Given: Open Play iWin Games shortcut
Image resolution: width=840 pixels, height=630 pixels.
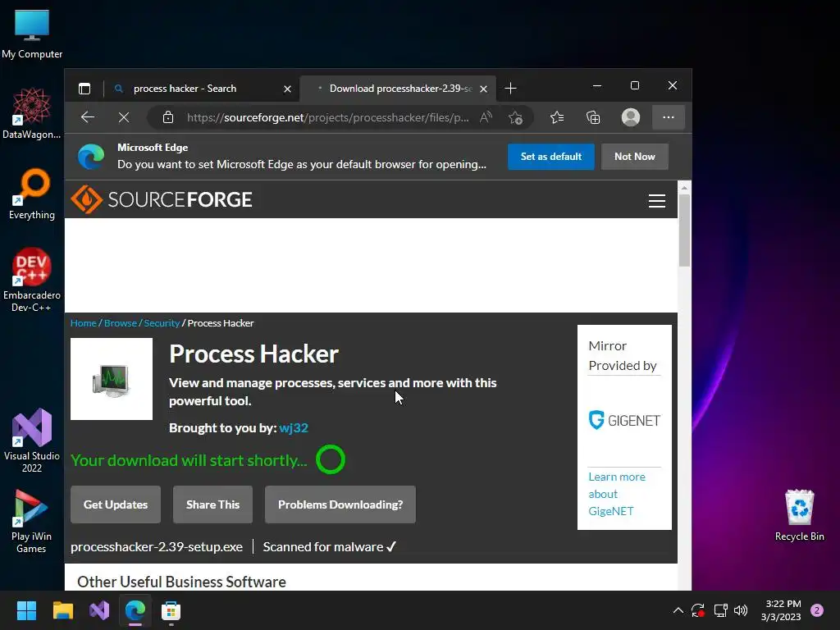Looking at the screenshot, I should (x=32, y=521).
